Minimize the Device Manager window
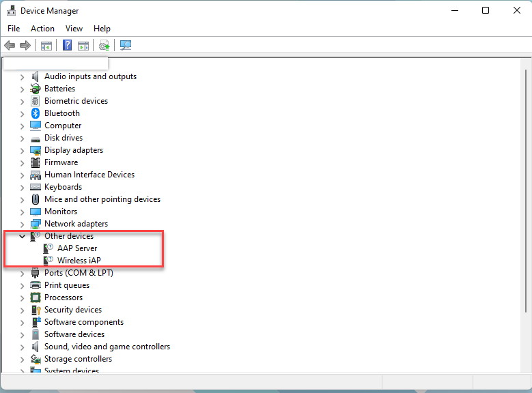 [455, 10]
